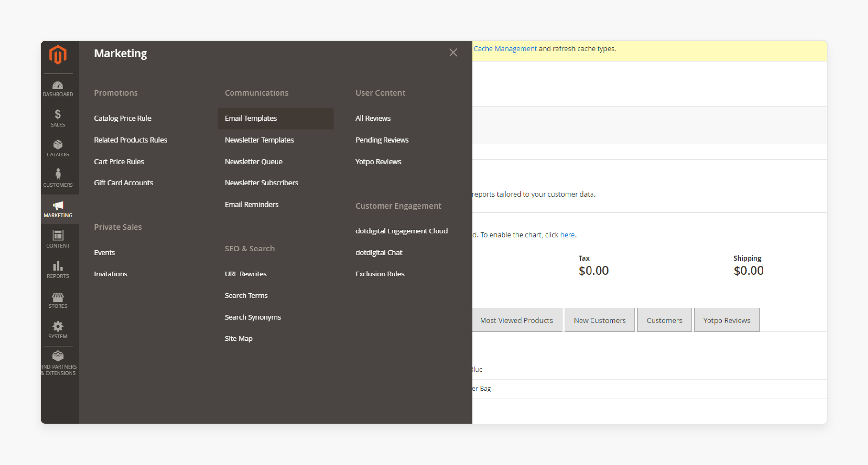This screenshot has height=465, width=868.
Task: Open the Dashboard sidebar icon
Action: tap(58, 89)
